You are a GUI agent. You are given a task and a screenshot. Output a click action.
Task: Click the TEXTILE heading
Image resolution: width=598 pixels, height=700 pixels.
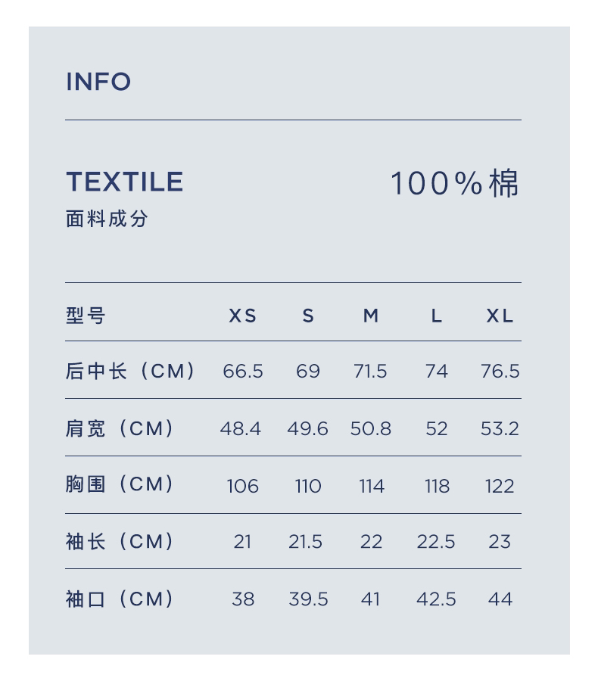[125, 182]
